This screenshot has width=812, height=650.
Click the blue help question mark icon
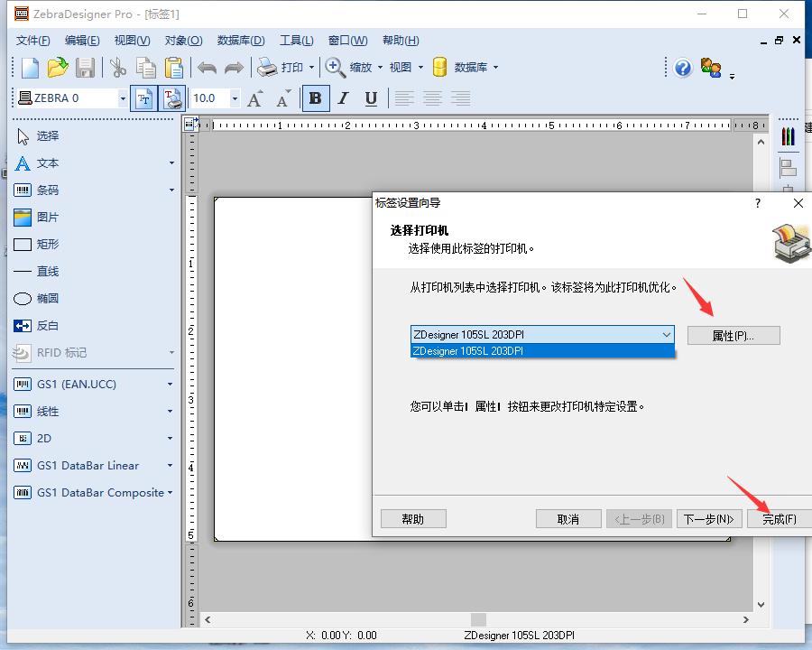[683, 68]
